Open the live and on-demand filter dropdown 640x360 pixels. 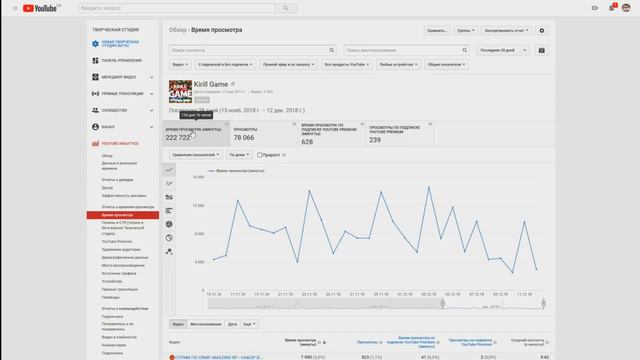tap(288, 64)
